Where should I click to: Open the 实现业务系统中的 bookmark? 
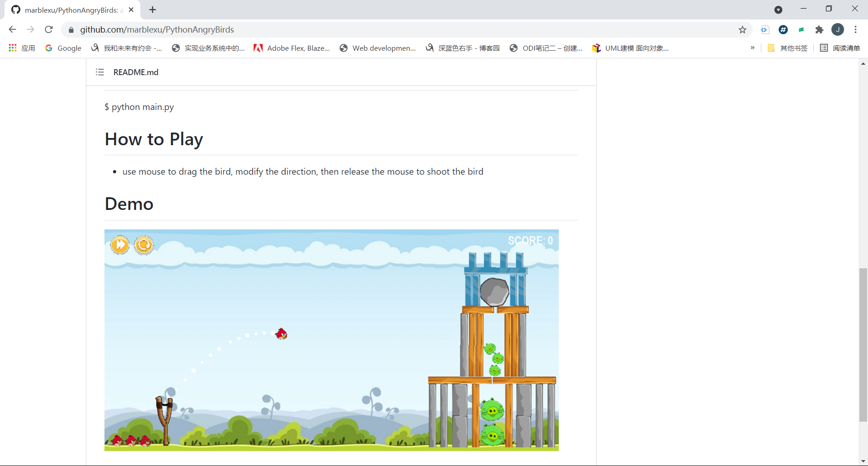point(208,48)
